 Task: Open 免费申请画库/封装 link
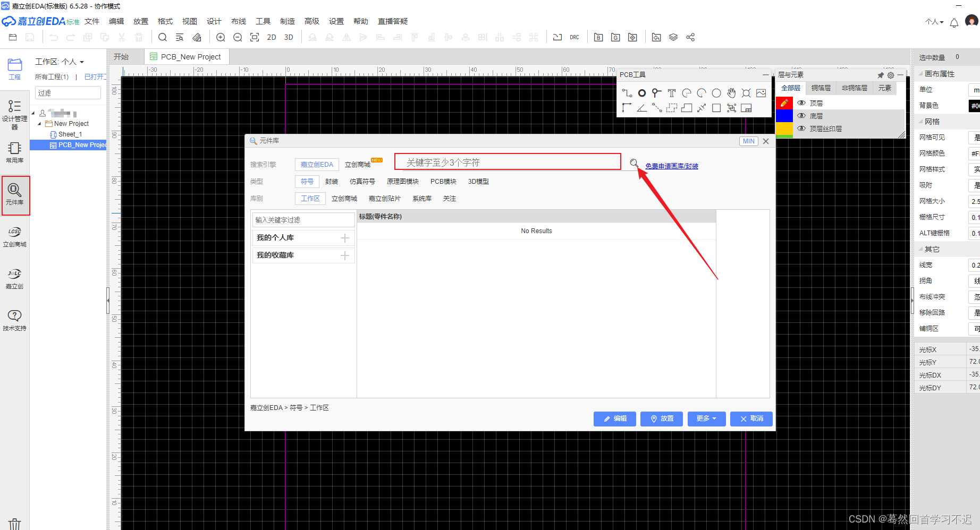coord(672,166)
